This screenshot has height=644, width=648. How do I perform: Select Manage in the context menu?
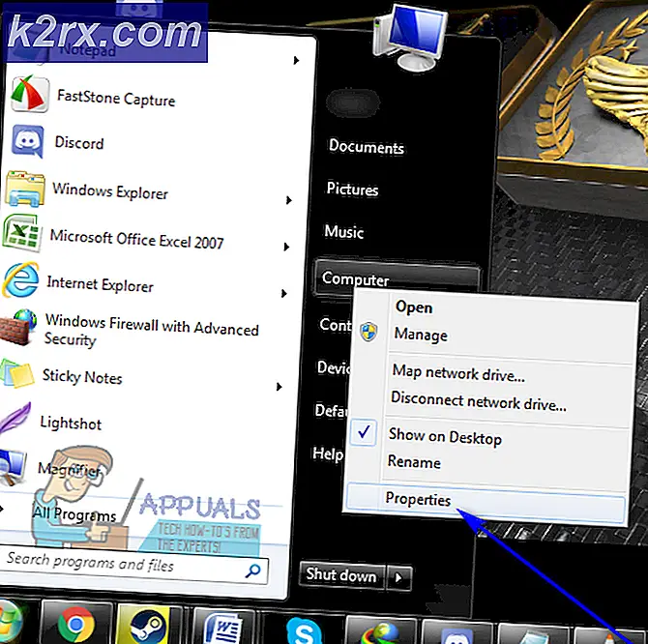pyautogui.click(x=421, y=335)
